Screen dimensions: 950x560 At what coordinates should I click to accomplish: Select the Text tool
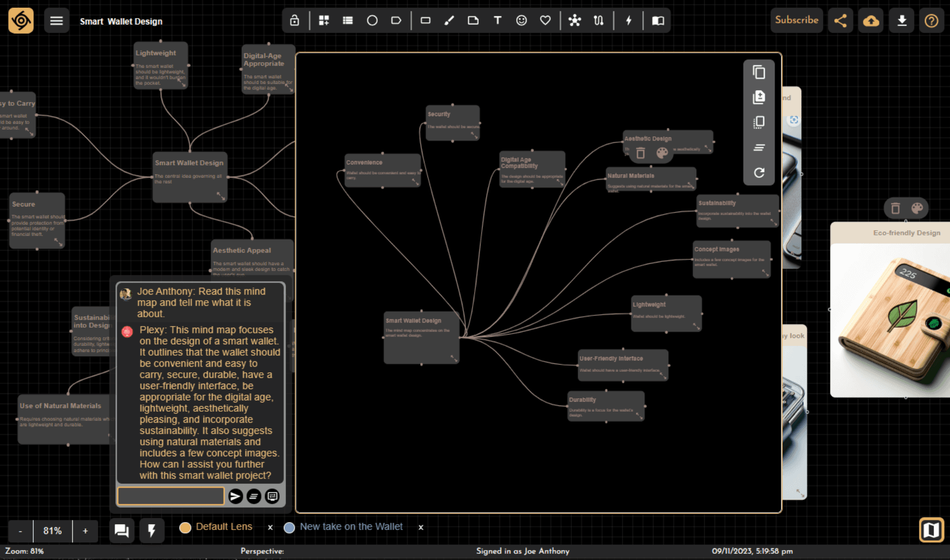pos(497,21)
